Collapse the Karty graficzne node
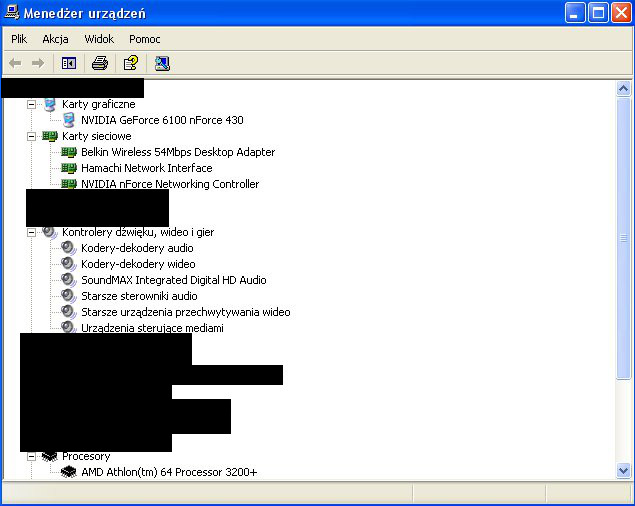The width and height of the screenshot is (635, 506). pos(31,105)
